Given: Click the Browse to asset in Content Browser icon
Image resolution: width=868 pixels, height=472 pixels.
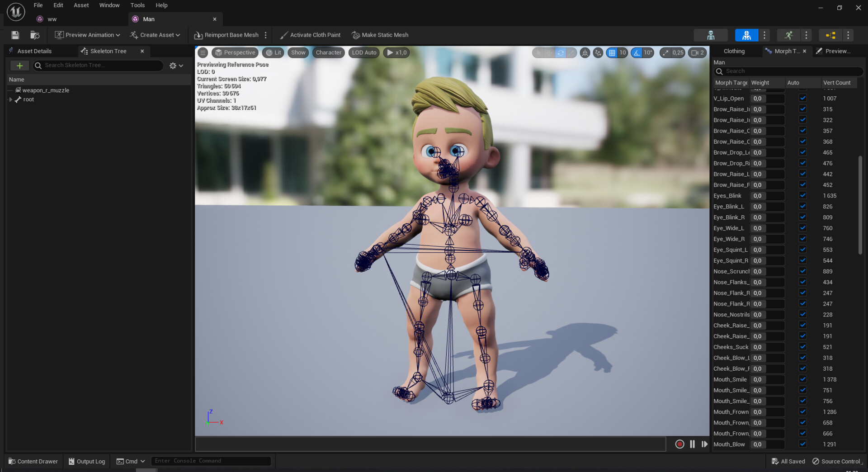Looking at the screenshot, I should pos(35,35).
